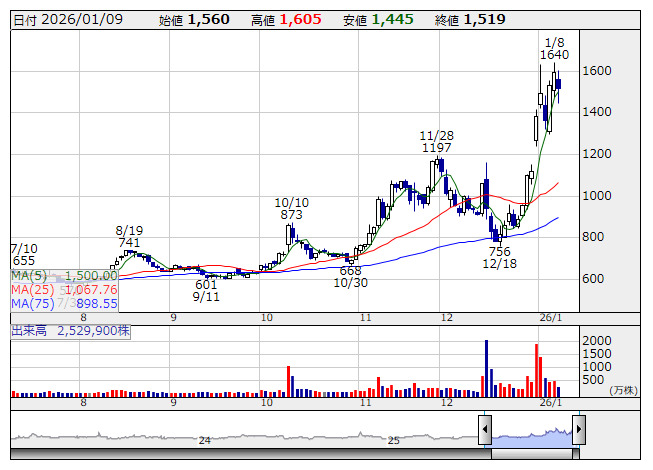Click the 756 12/18 low marker label
Viewport: 653px width, 470px height.
(x=499, y=258)
